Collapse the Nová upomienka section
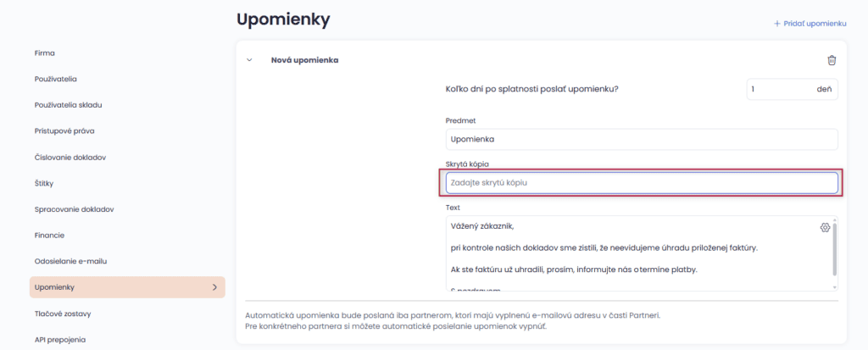868x350 pixels. point(249,60)
